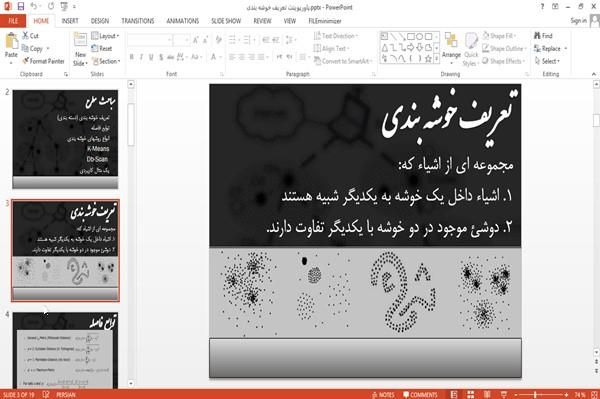Open the Section dropdown

click(106, 61)
